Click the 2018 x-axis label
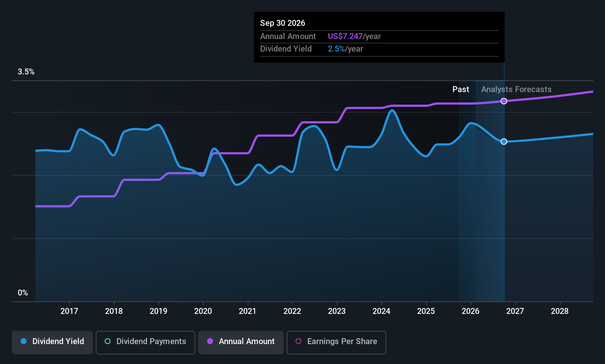605x364 pixels. pyautogui.click(x=114, y=311)
